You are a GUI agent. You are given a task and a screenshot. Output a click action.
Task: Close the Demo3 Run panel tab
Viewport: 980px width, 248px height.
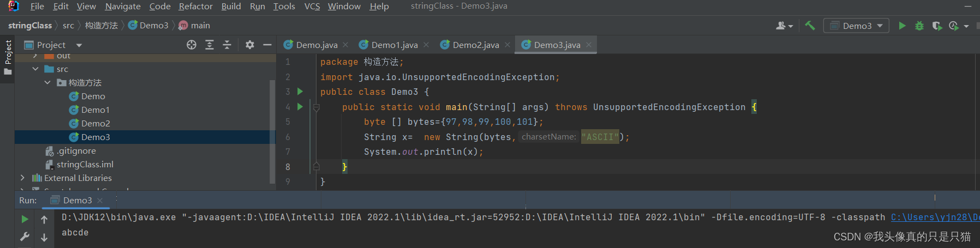(100, 201)
